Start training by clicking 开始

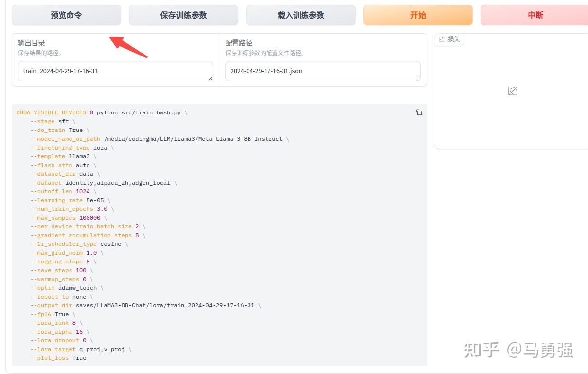point(417,15)
